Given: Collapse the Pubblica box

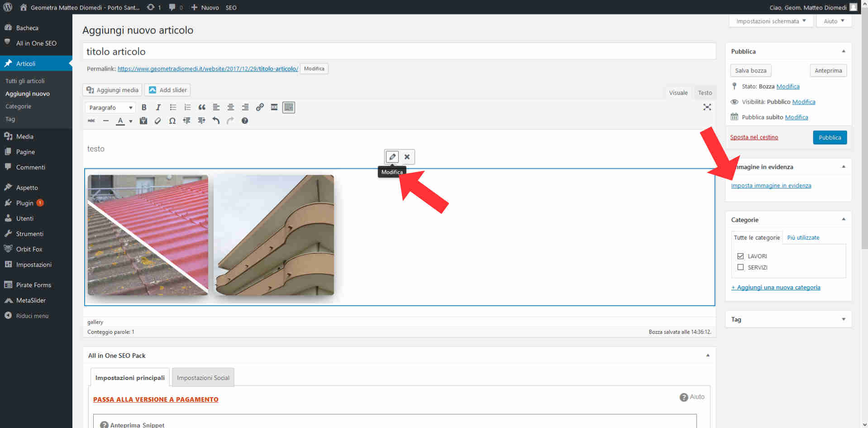Looking at the screenshot, I should [x=844, y=51].
